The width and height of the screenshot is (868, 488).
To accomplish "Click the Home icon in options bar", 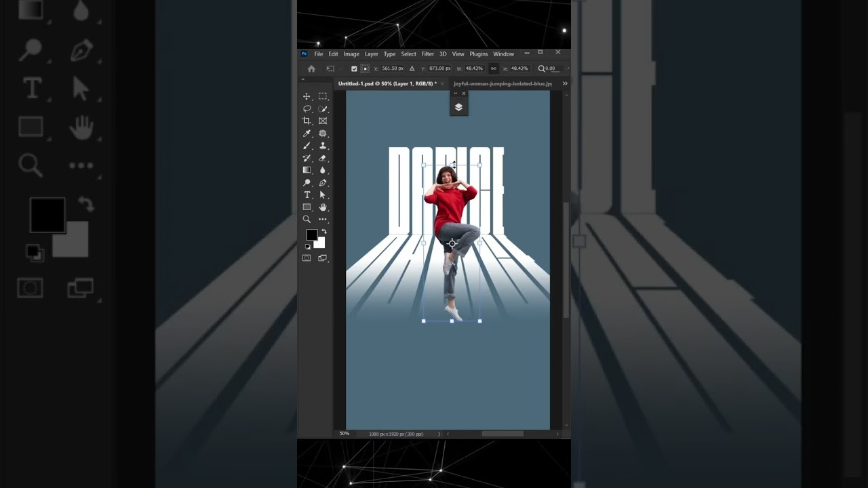I will point(311,68).
